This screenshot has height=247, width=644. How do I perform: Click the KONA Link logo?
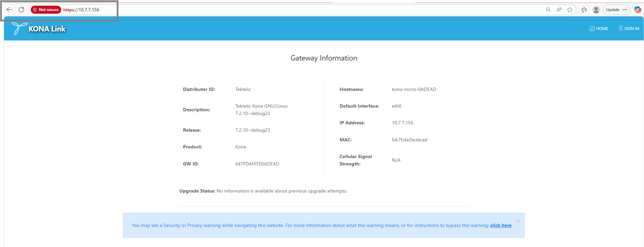click(x=39, y=29)
